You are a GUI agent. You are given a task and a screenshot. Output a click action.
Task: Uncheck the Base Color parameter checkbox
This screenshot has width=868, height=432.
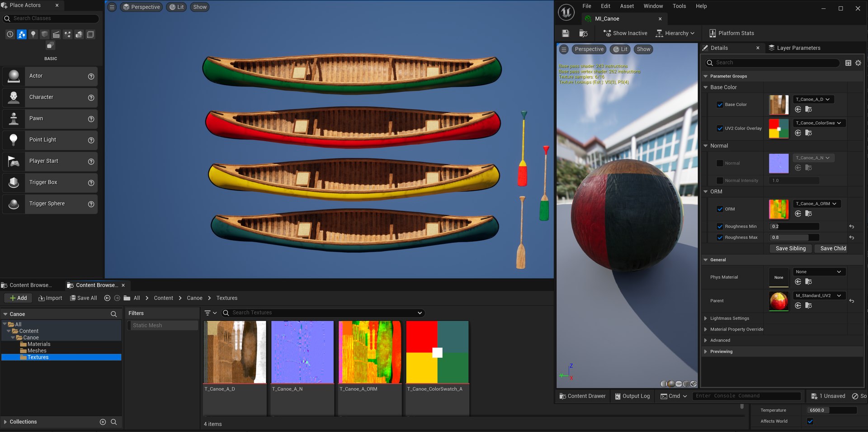pos(720,104)
